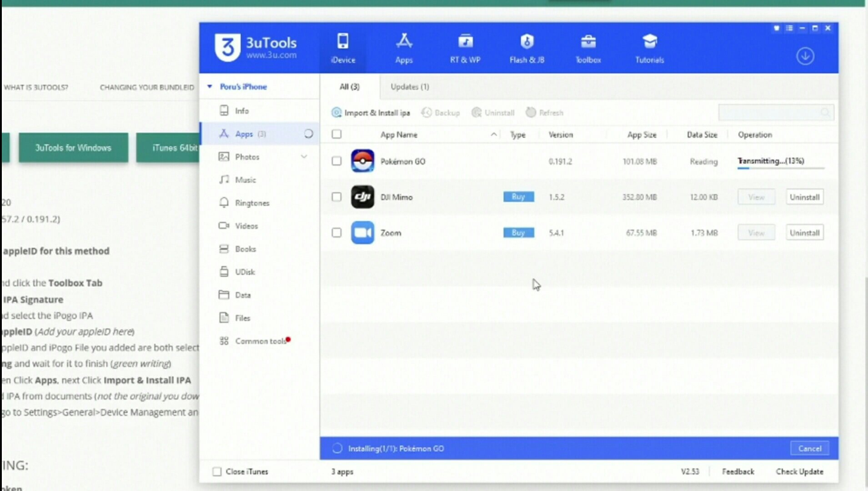This screenshot has height=491, width=868.
Task: Click the Apps loading spinner icon
Action: coord(308,134)
